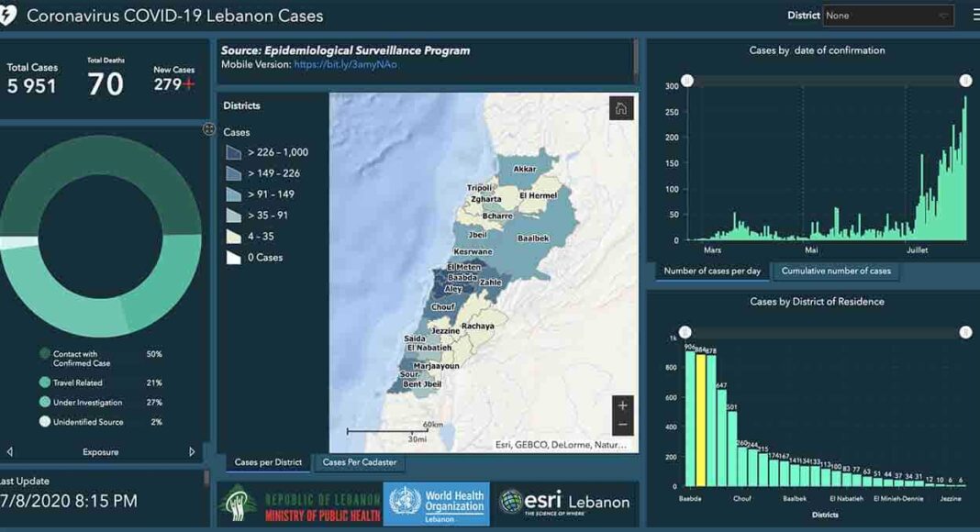The image size is (980, 532).
Task: Zoom out on the Lebanon map
Action: 623,425
